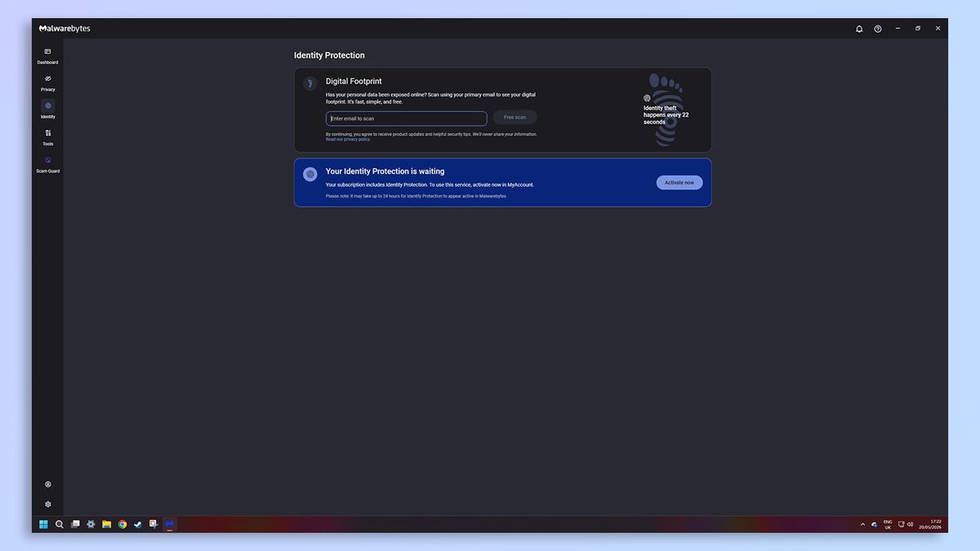Minimize the Malwarebytes window
The width and height of the screenshot is (980, 551).
tap(898, 29)
